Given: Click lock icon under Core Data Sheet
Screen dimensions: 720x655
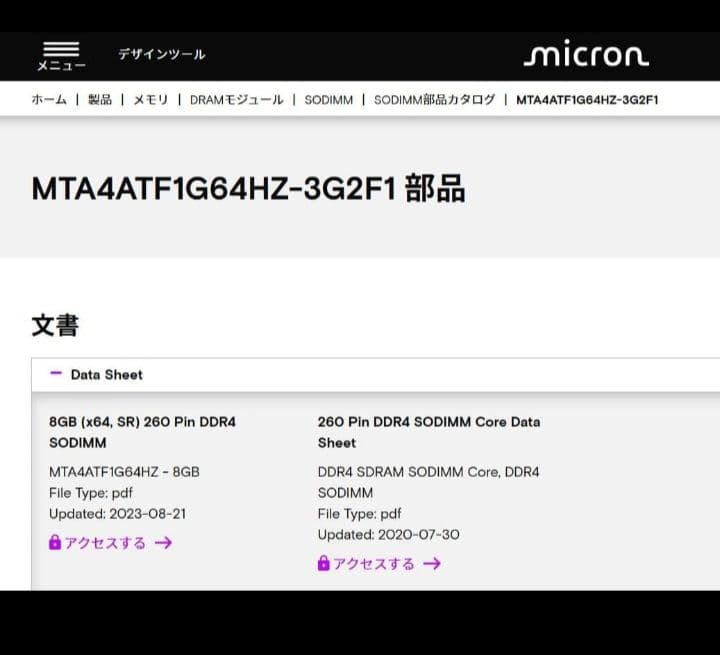Looking at the screenshot, I should [x=323, y=563].
